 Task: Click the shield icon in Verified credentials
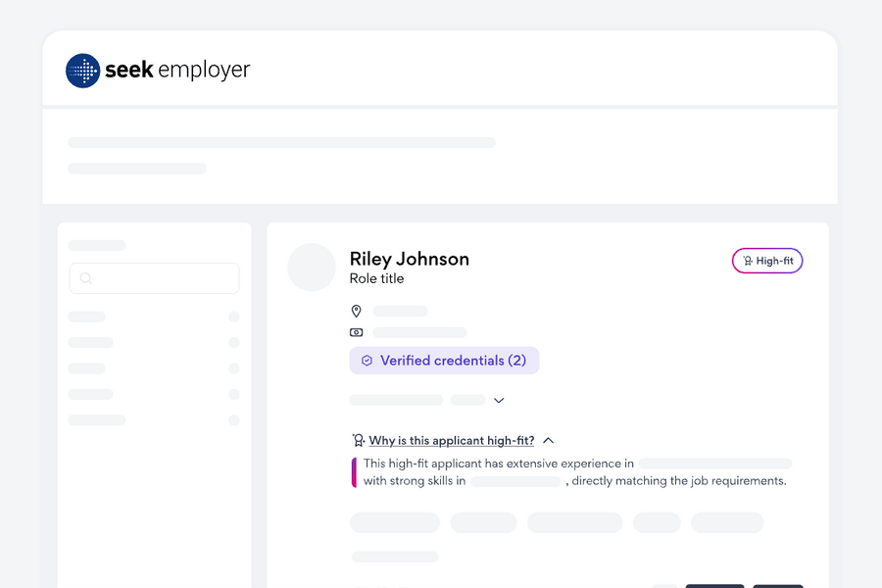[367, 361]
